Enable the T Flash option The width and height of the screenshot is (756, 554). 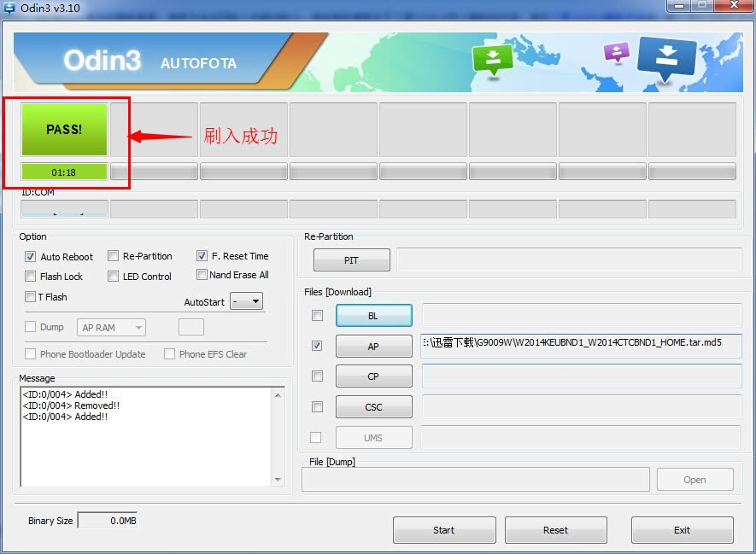30,296
